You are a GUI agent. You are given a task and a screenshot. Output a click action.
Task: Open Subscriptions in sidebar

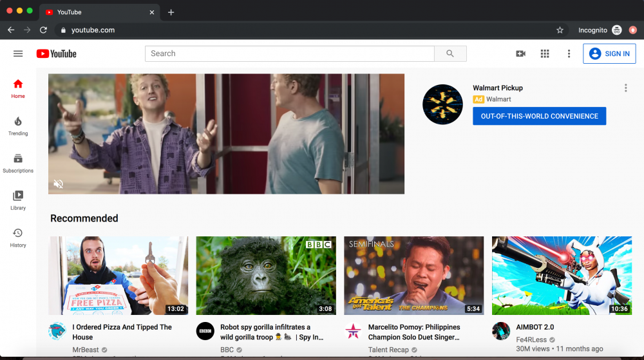click(x=18, y=163)
